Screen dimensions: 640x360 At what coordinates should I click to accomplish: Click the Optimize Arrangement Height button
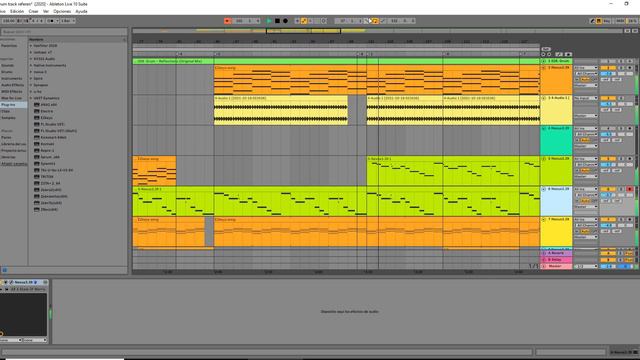pyautogui.click(x=627, y=31)
